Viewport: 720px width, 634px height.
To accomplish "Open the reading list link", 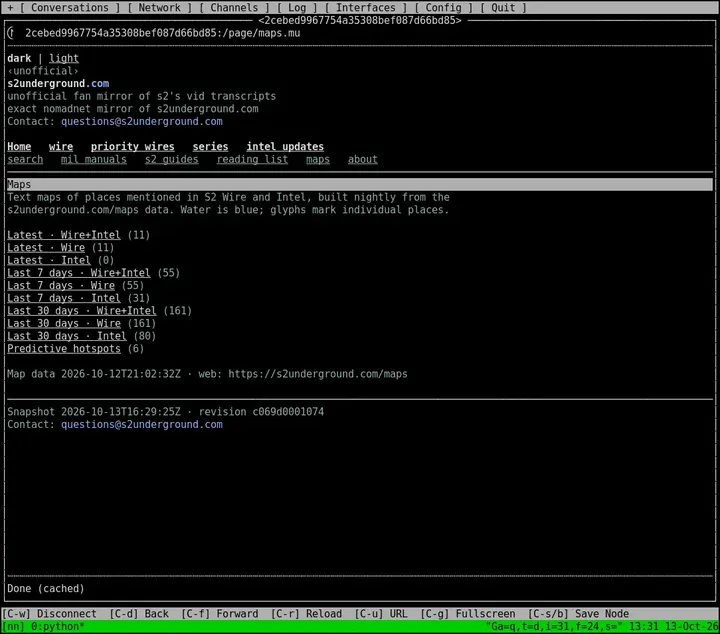I will point(252,159).
